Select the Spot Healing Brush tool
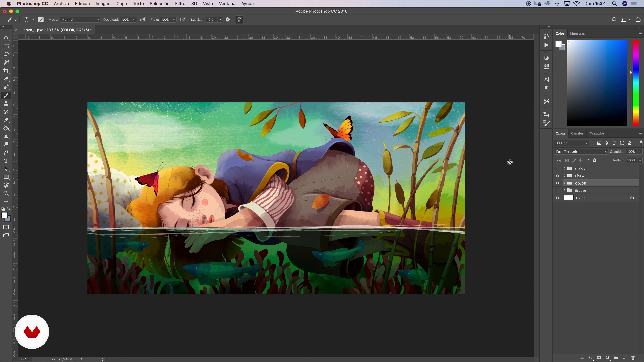644x362 pixels. [x=6, y=87]
